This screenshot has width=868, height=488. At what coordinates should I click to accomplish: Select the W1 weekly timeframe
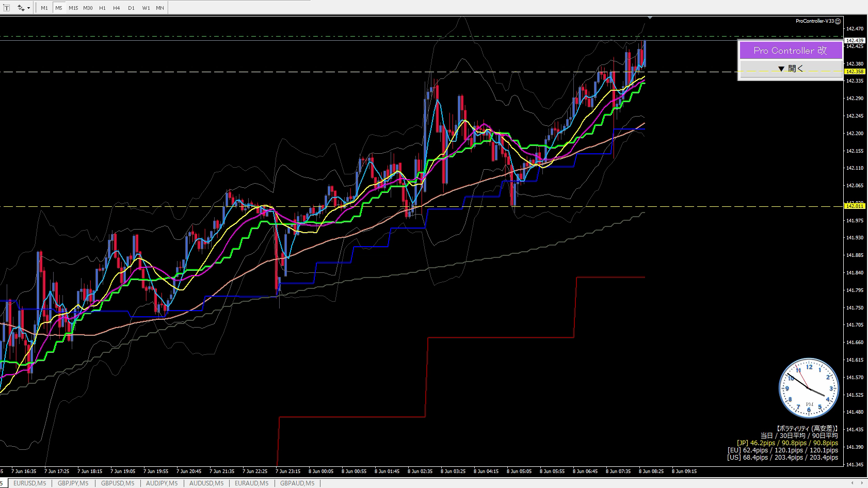146,8
